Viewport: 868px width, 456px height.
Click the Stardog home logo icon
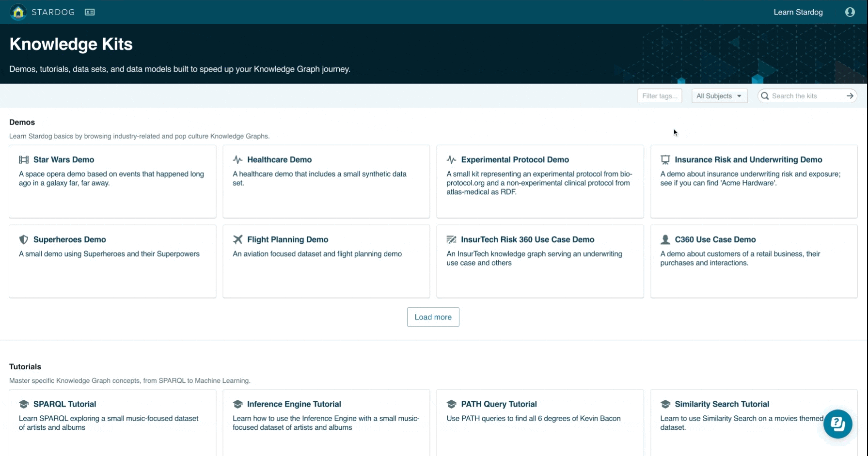point(18,12)
